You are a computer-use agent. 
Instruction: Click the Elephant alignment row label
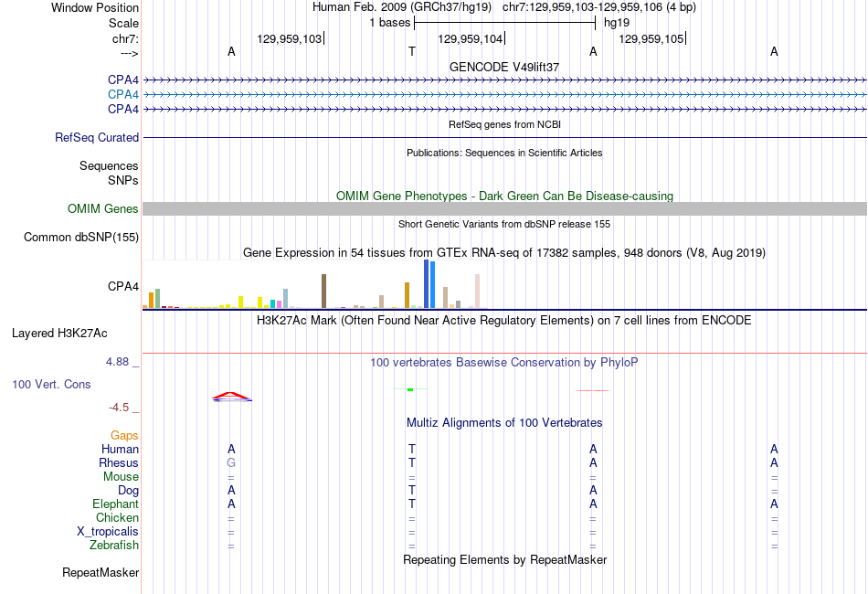click(115, 504)
